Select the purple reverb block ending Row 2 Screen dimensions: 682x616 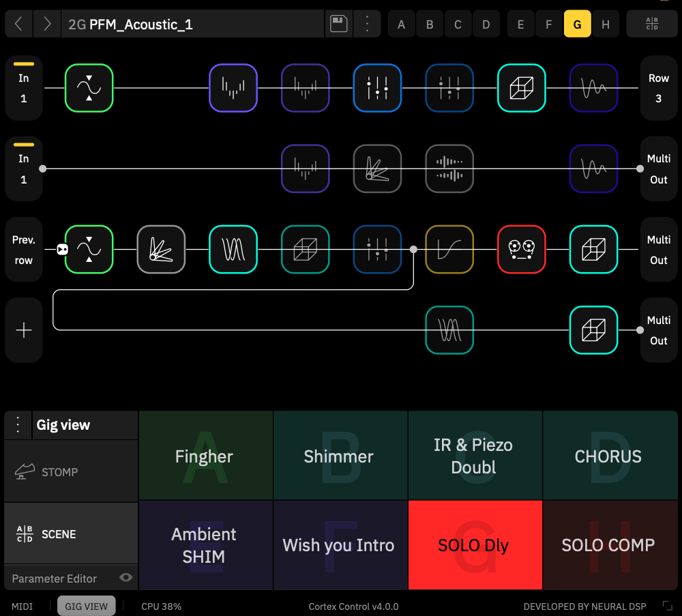593,168
